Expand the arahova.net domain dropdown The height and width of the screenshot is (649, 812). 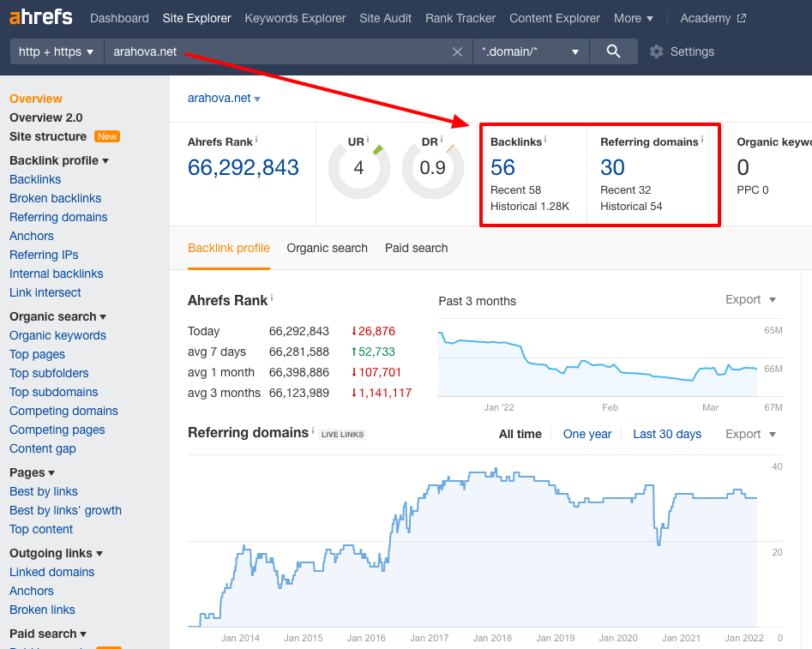click(224, 99)
